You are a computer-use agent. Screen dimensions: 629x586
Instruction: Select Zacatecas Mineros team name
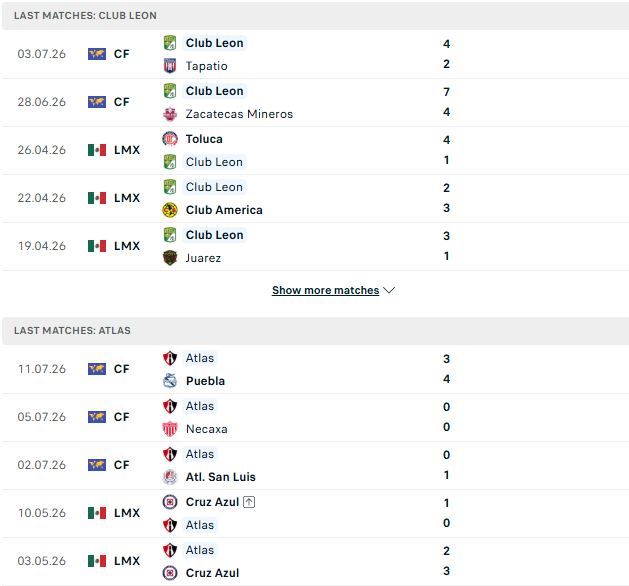(x=239, y=114)
